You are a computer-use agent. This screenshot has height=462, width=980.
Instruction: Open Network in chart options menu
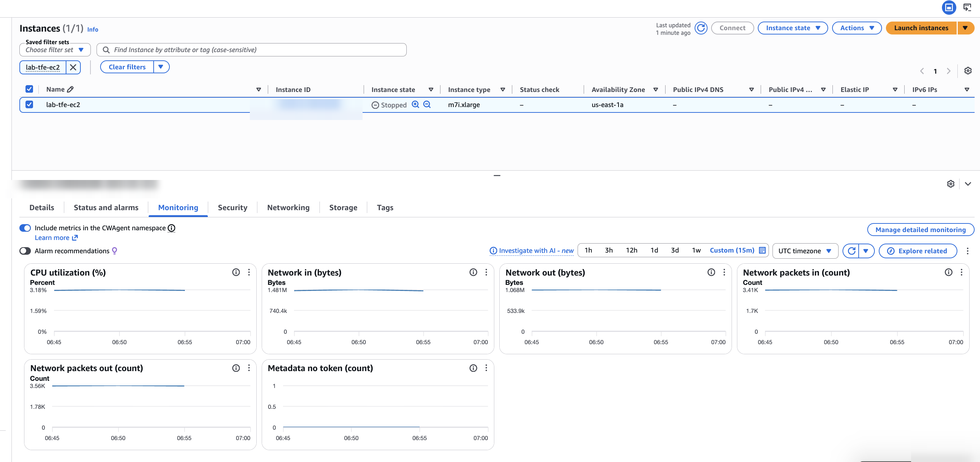(x=486, y=272)
